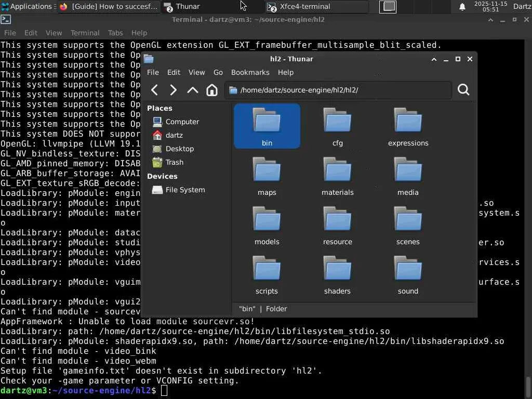Open Thunar File menu
The image size is (532, 399).
[153, 72]
